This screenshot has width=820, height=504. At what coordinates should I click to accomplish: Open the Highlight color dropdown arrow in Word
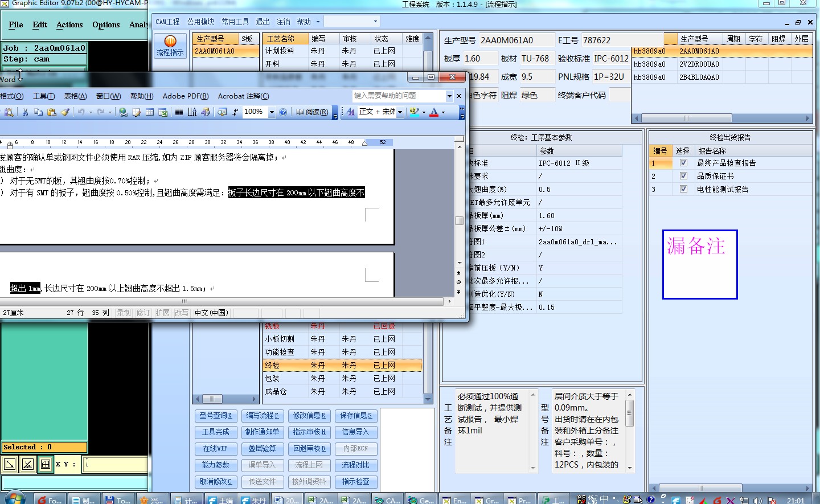pyautogui.click(x=424, y=112)
